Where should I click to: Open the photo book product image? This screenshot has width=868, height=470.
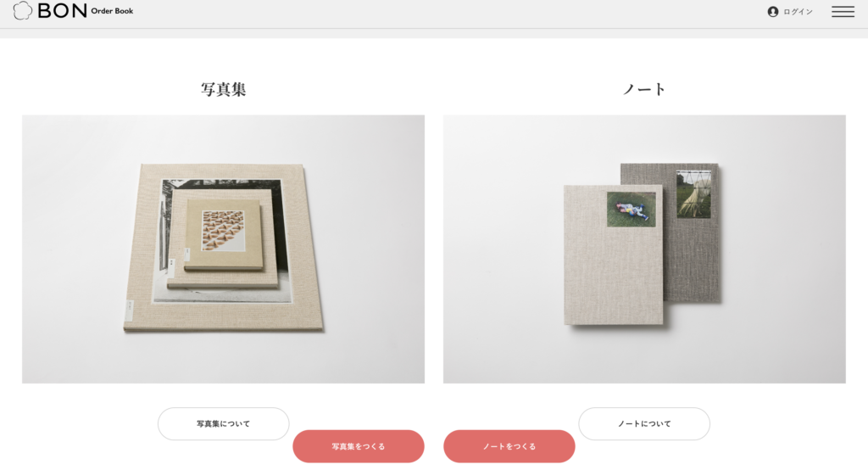224,249
